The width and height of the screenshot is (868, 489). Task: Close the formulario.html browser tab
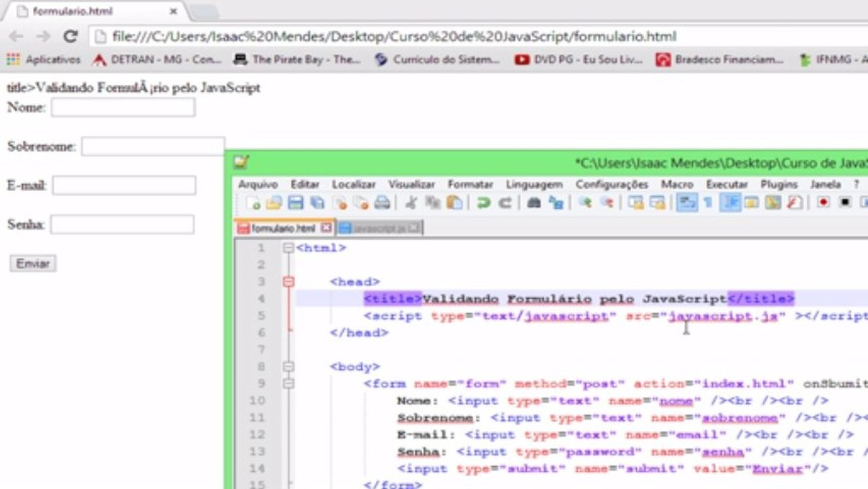(174, 12)
